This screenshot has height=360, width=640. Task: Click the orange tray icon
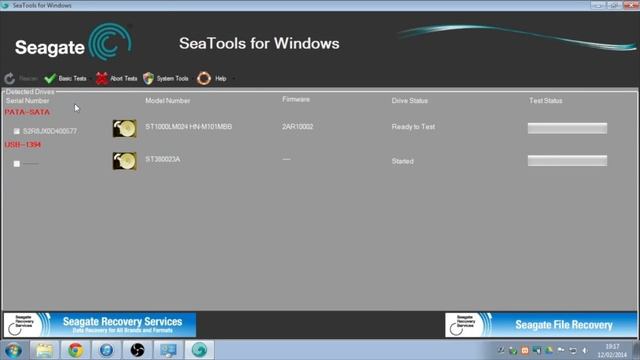coord(525,350)
